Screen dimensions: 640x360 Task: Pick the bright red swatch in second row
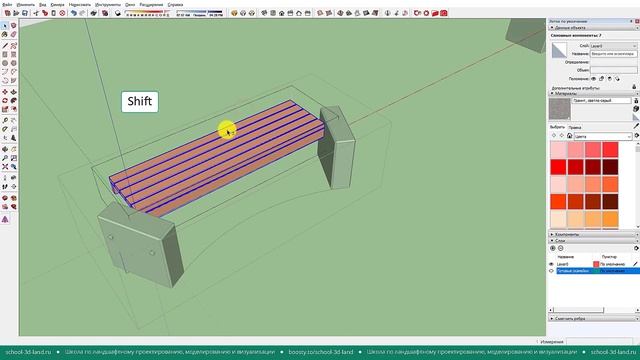558,167
